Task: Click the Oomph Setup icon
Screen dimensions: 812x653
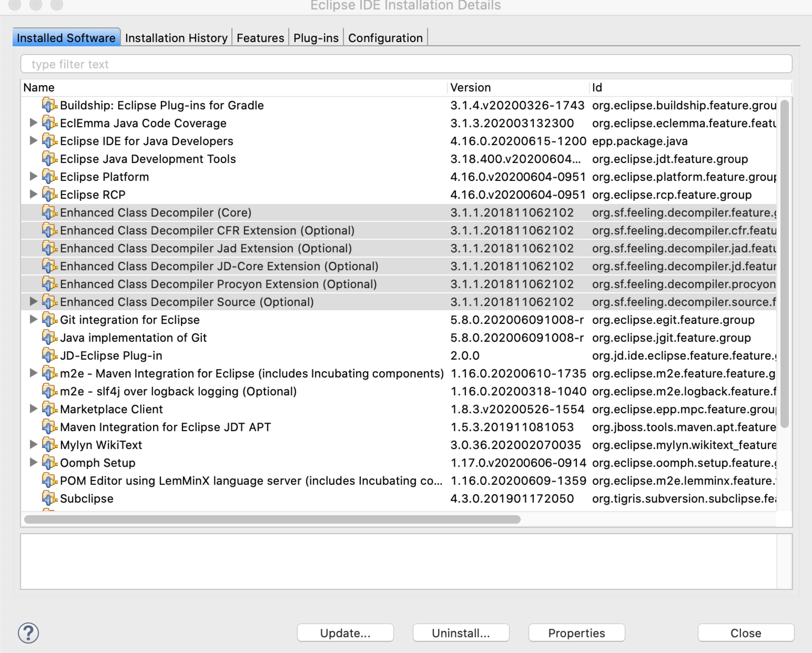Action: pyautogui.click(x=49, y=463)
